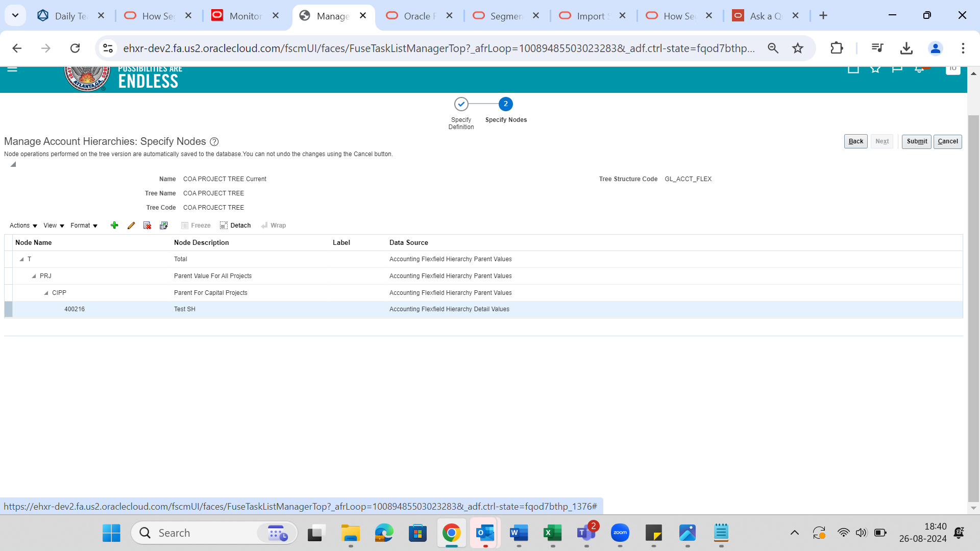Viewport: 980px width, 551px height.
Task: Click Node Name column header
Action: coord(34,243)
